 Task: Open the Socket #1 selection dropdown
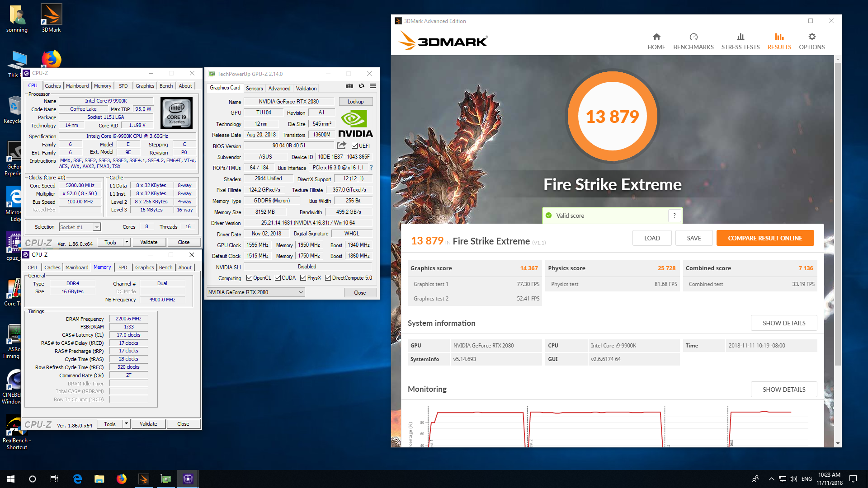(x=80, y=227)
